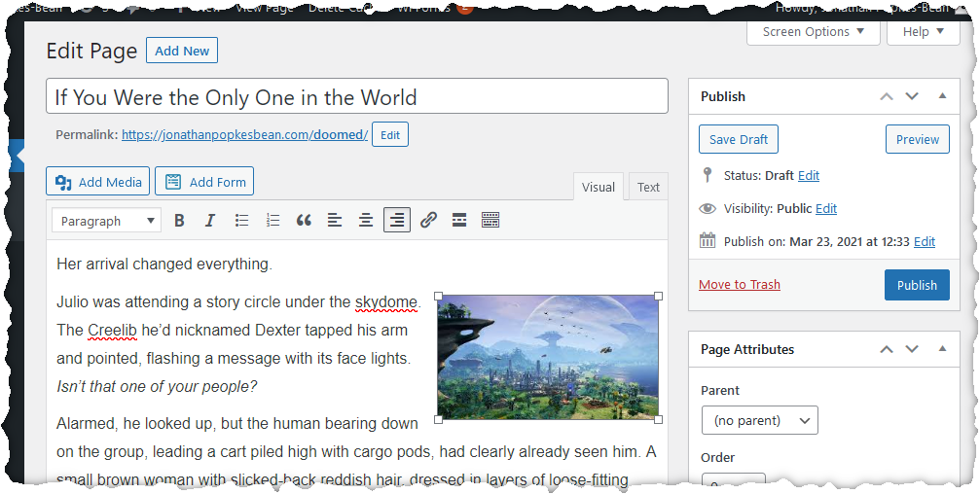Save the page as draft
Image resolution: width=980 pixels, height=494 pixels.
click(738, 139)
